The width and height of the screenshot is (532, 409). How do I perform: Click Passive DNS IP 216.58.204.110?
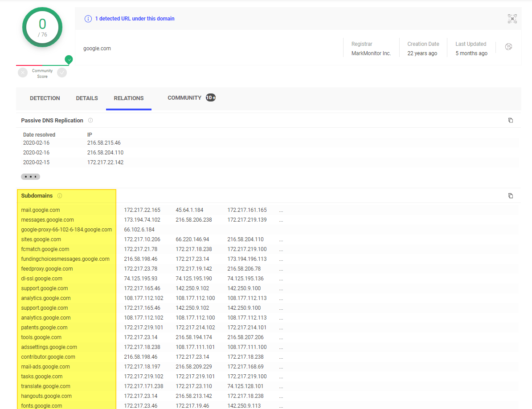pos(105,153)
